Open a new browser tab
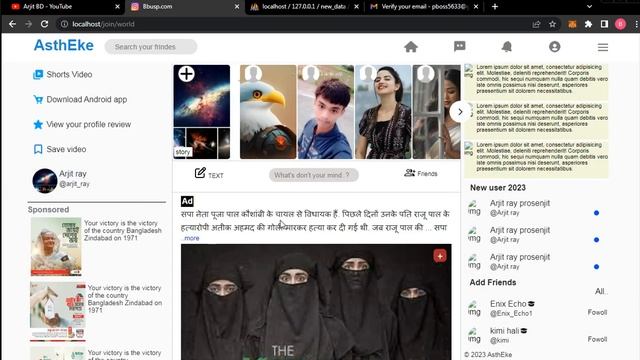 click(495, 7)
